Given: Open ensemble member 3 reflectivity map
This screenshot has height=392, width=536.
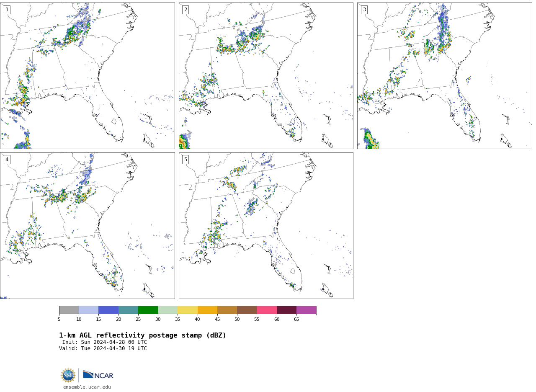Looking at the screenshot, I should click(445, 76).
